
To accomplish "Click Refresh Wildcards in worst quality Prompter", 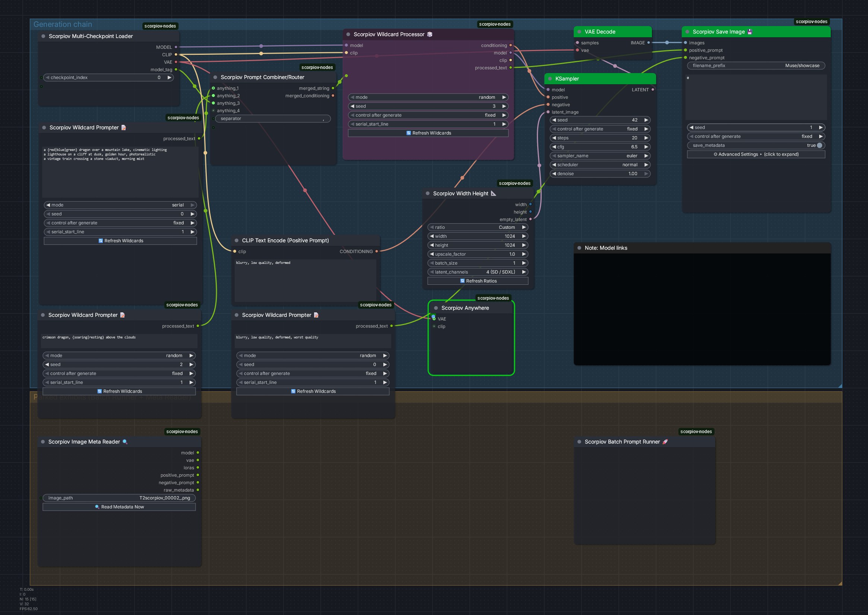I will 313,392.
